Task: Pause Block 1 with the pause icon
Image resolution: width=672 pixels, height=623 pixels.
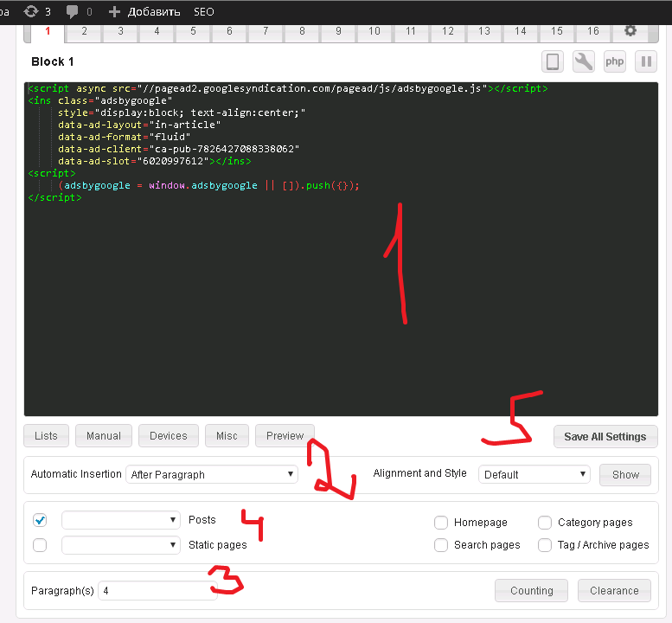Action: pos(646,61)
